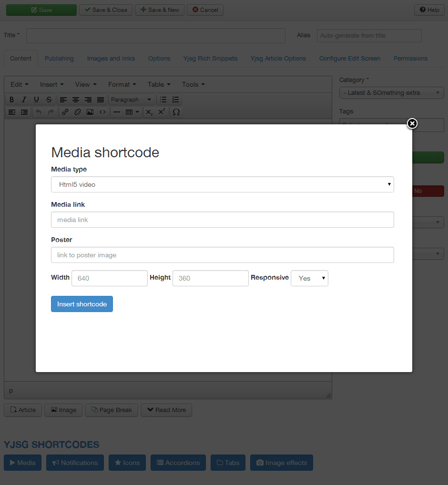Click the numbered list icon
The image size is (448, 485).
click(176, 100)
